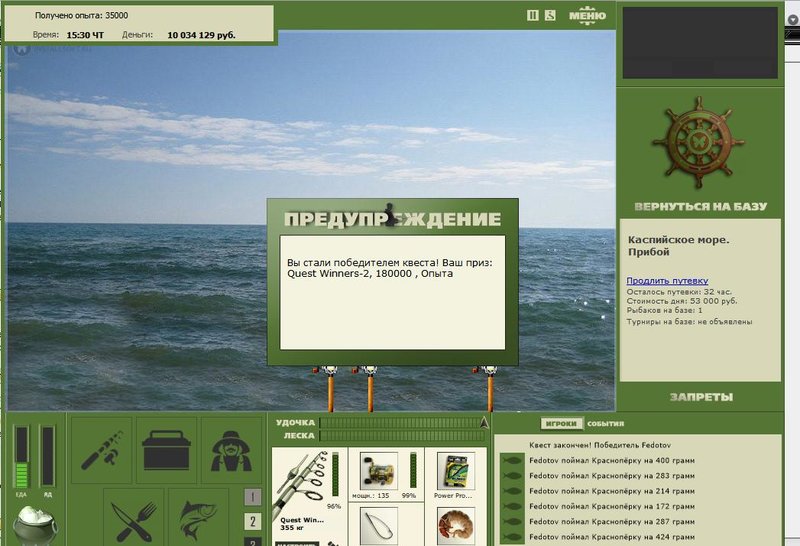Click the browser scroll arrow at top right
This screenshot has height=546, width=800.
pyautogui.click(x=792, y=19)
